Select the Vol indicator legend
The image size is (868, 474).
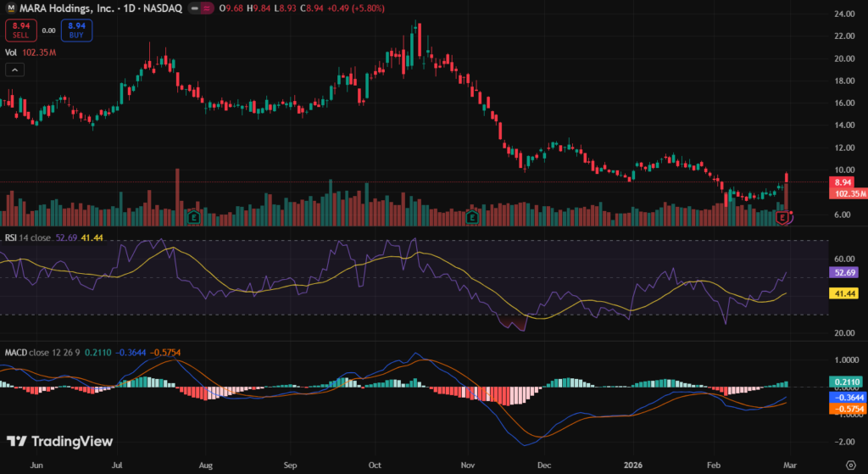11,53
